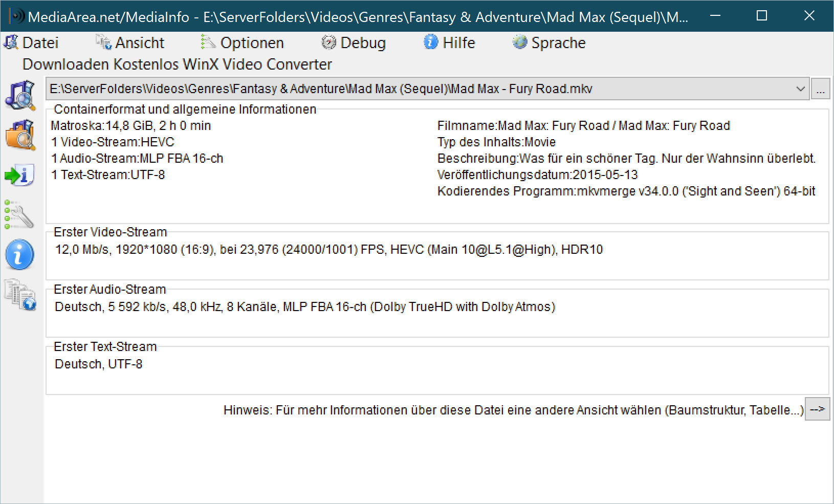Click 'Erster Text-Stream' group label
The width and height of the screenshot is (834, 504).
point(105,347)
